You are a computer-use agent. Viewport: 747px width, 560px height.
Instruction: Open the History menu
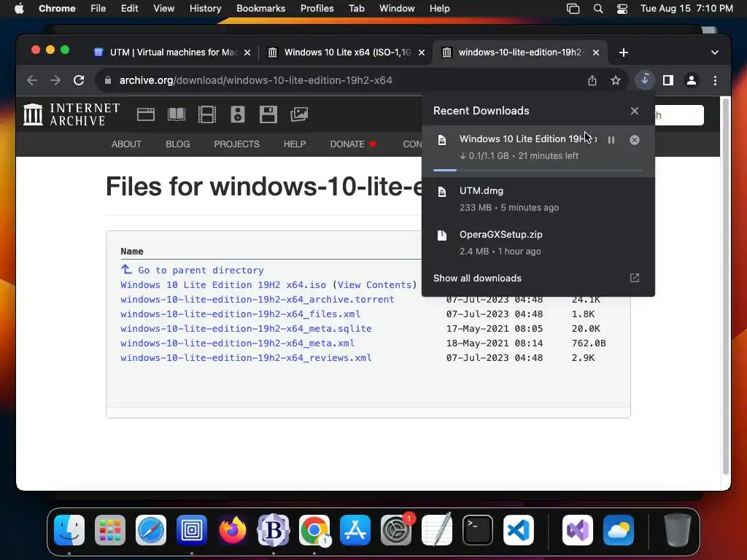pyautogui.click(x=205, y=9)
